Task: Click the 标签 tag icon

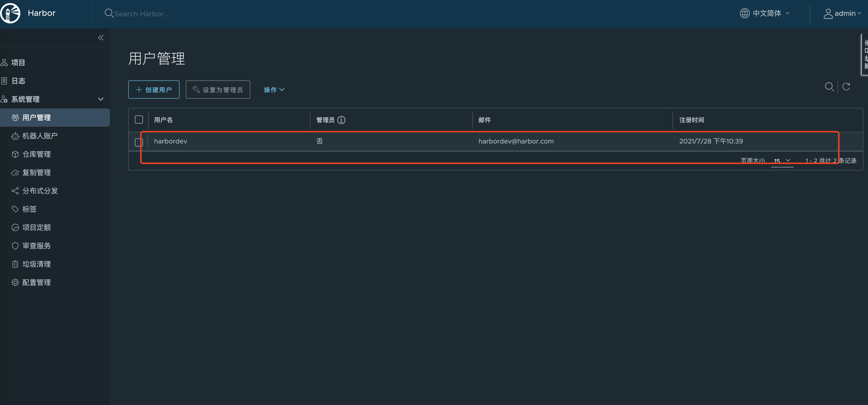Action: (15, 209)
